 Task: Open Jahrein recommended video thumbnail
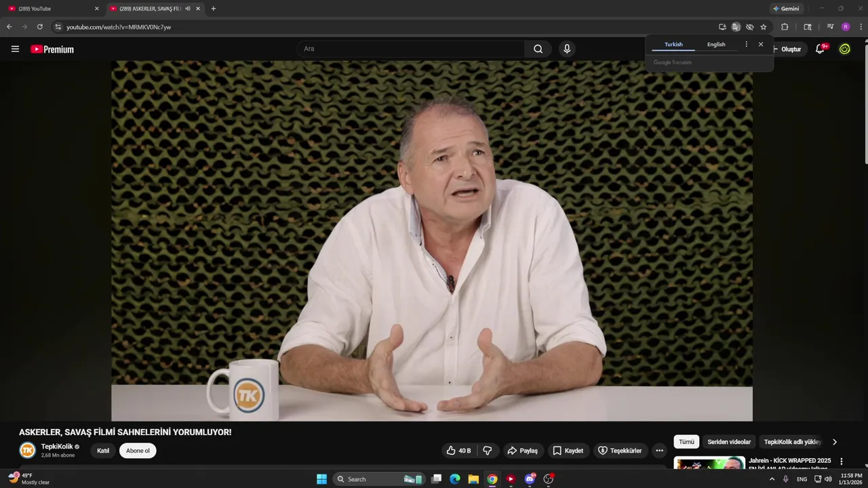[709, 462]
